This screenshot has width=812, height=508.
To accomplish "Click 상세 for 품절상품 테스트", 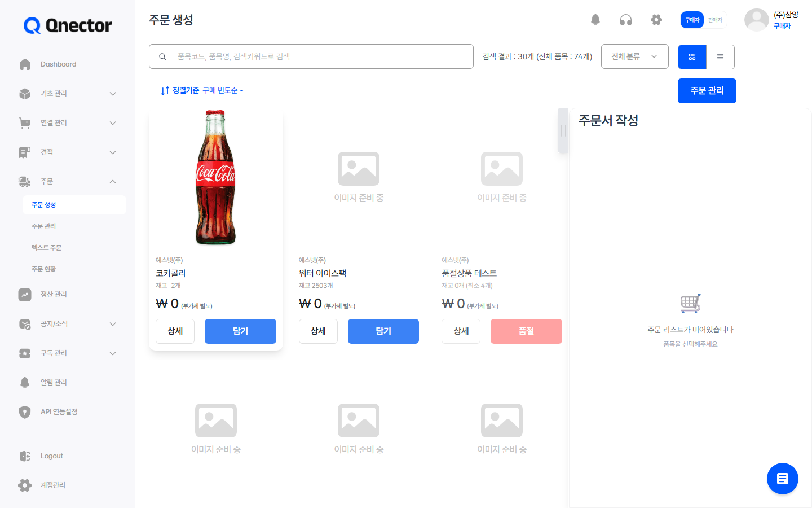I will click(x=461, y=331).
